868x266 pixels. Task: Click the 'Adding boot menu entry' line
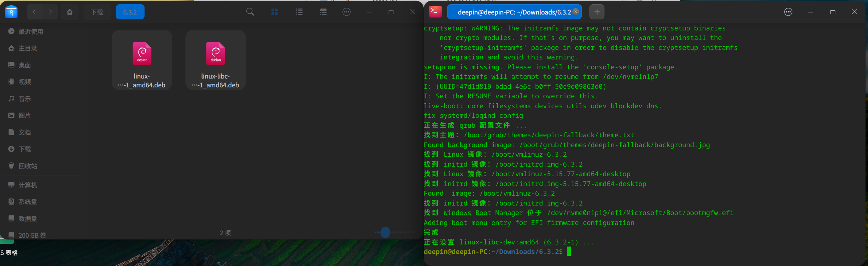click(529, 223)
